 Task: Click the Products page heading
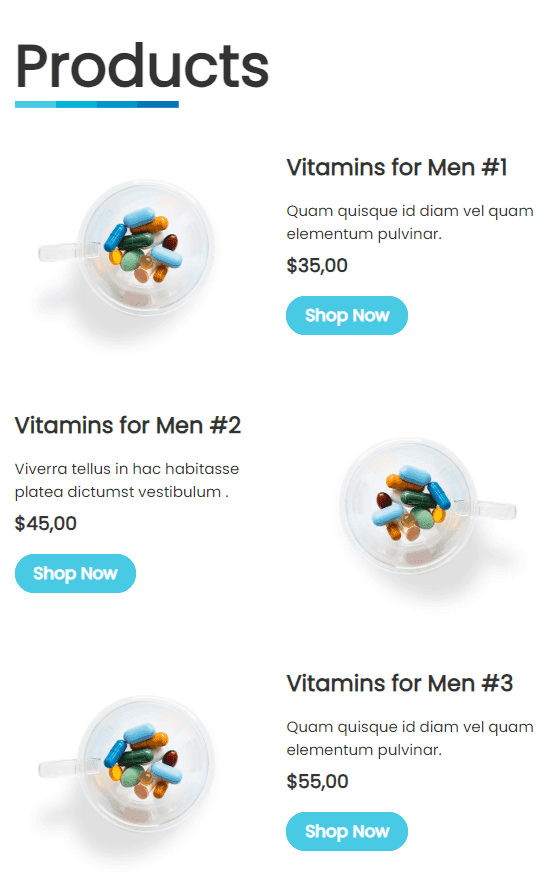point(141,66)
